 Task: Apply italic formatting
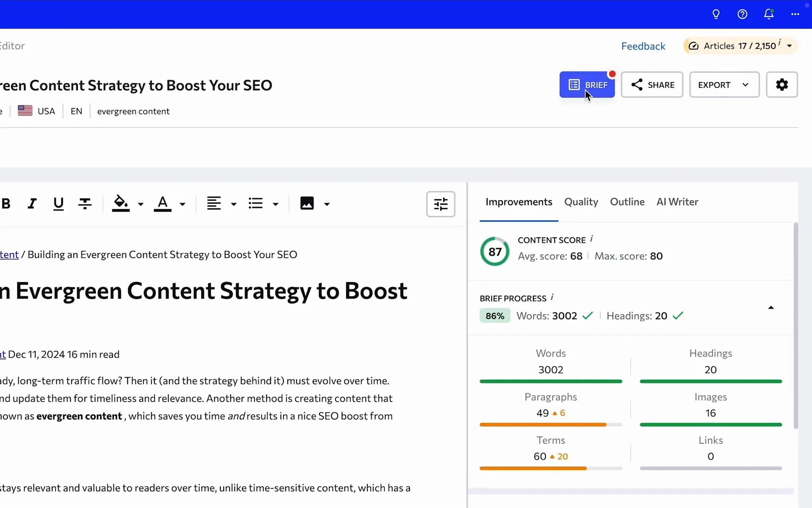(32, 203)
